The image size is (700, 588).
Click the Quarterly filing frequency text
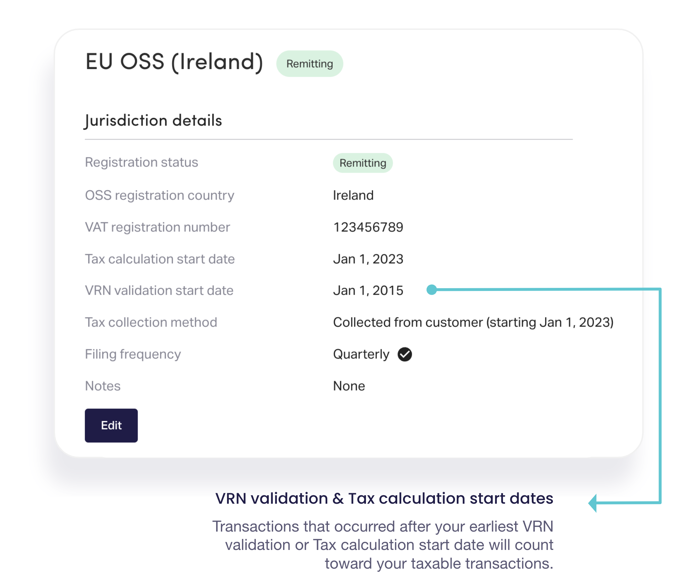tap(361, 354)
